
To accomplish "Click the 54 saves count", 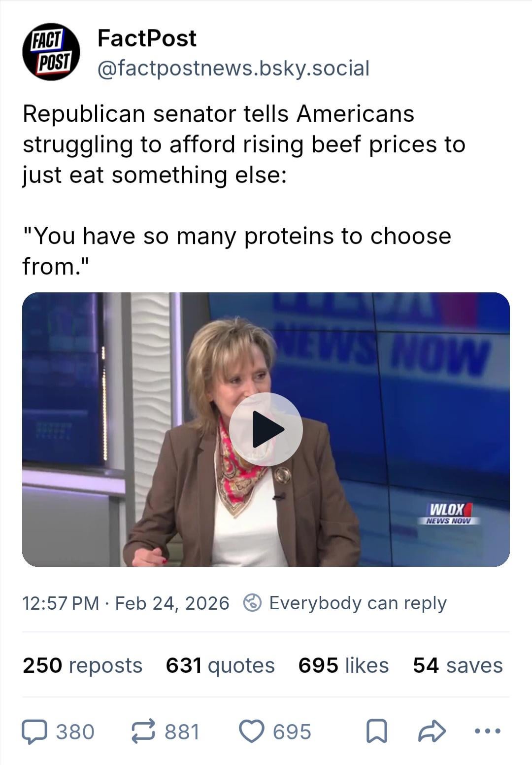I will (458, 665).
